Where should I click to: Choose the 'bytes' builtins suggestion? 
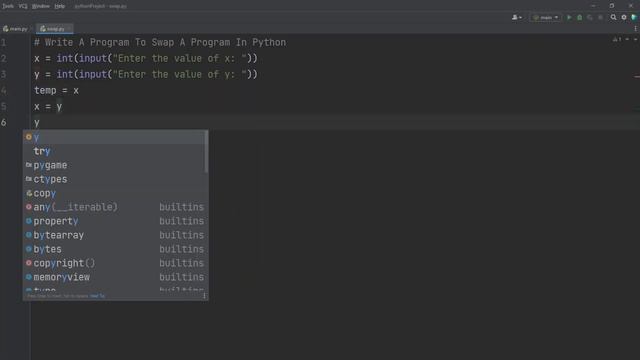point(115,249)
